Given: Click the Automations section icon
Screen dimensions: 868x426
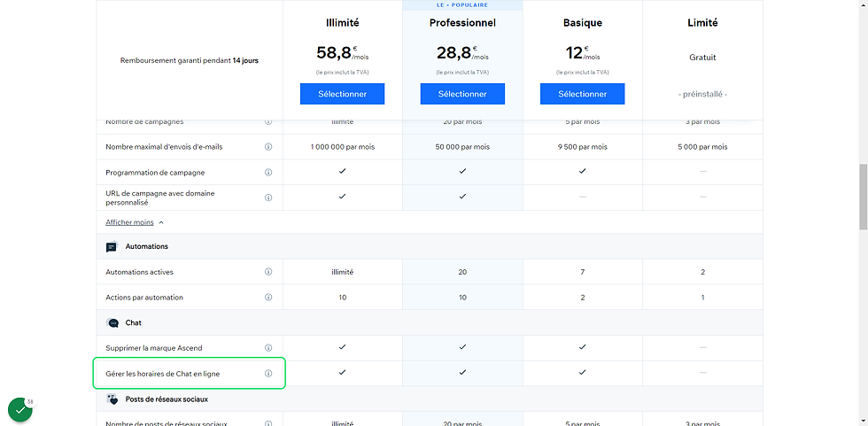Looking at the screenshot, I should (112, 247).
